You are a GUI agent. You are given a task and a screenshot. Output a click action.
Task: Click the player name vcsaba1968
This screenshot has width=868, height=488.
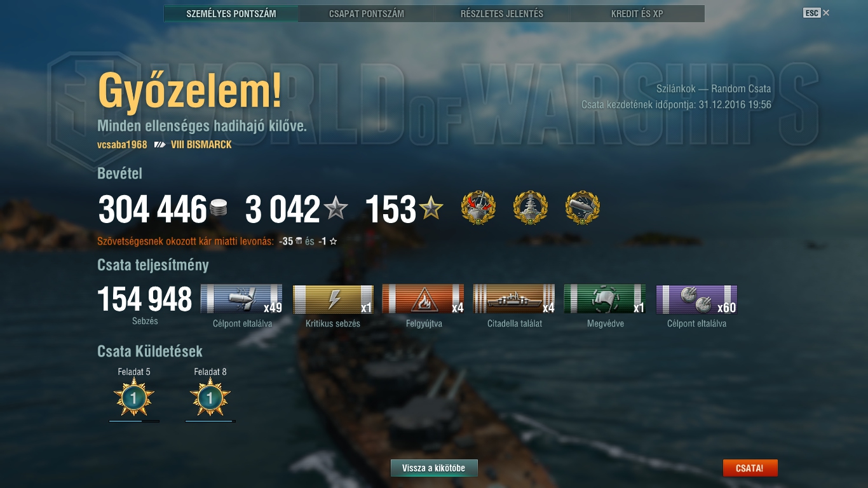pos(122,145)
